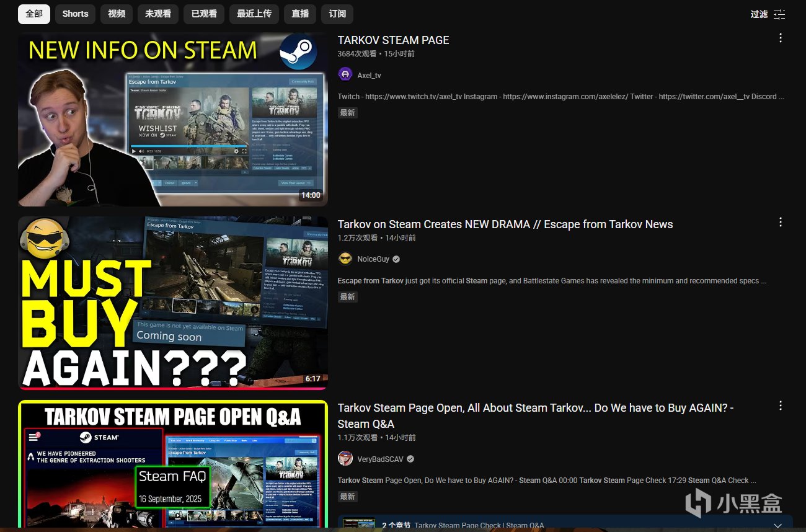Click the 1.2万次观看 view count text
Image resolution: width=806 pixels, height=532 pixels.
(x=357, y=238)
